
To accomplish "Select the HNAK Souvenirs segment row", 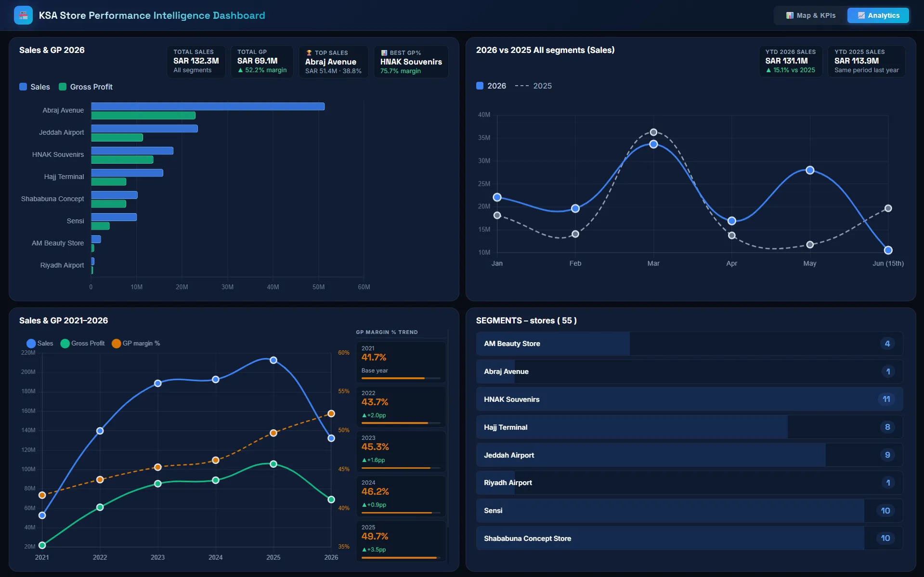I will (689, 399).
